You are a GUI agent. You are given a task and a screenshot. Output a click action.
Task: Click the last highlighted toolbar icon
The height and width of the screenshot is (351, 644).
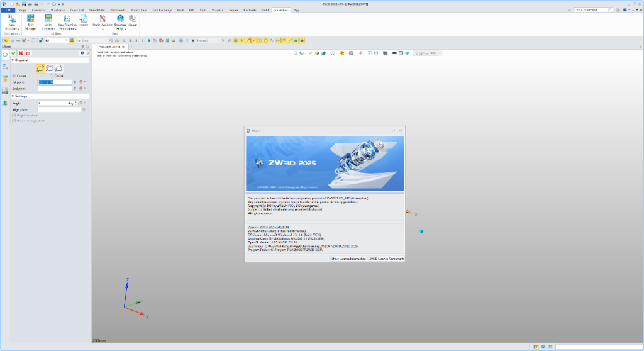coord(302,41)
